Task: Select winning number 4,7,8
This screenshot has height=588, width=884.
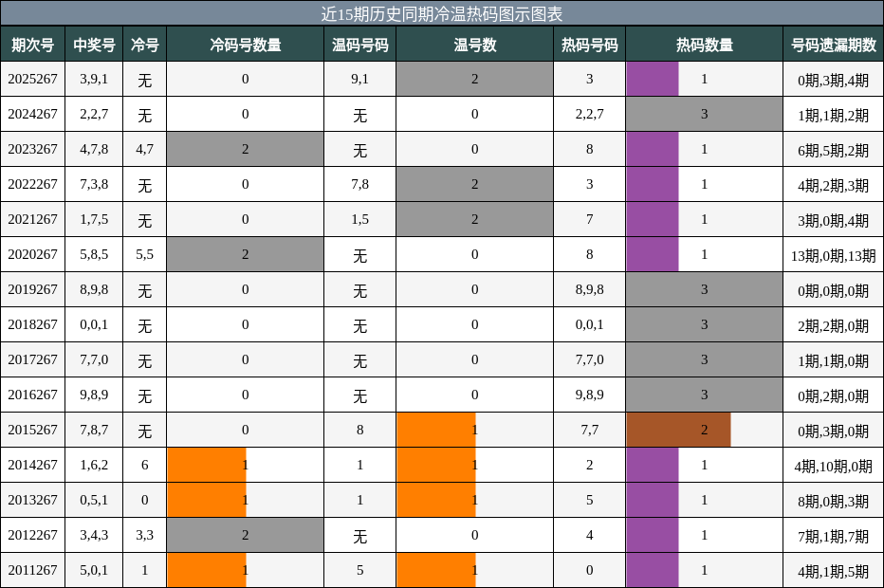Action: (x=94, y=149)
